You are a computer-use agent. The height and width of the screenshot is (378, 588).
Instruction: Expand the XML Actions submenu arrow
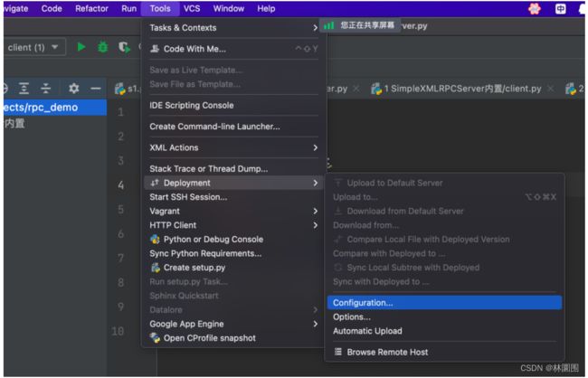tap(315, 147)
